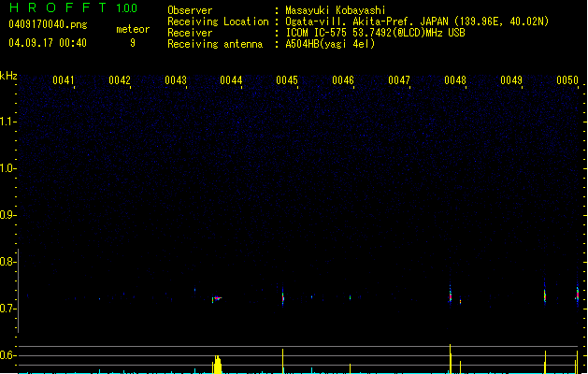This screenshot has width=588, height=374.
Task: Click the tallest yellow power spike at 0048
Action: 450,359
